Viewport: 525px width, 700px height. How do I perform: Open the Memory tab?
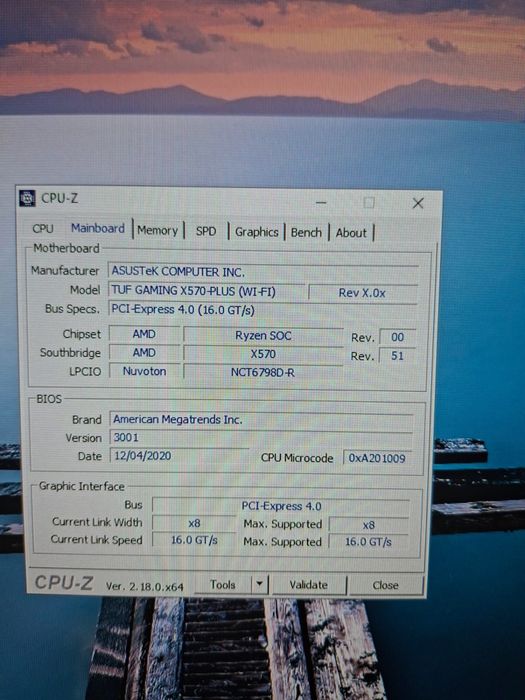(158, 231)
